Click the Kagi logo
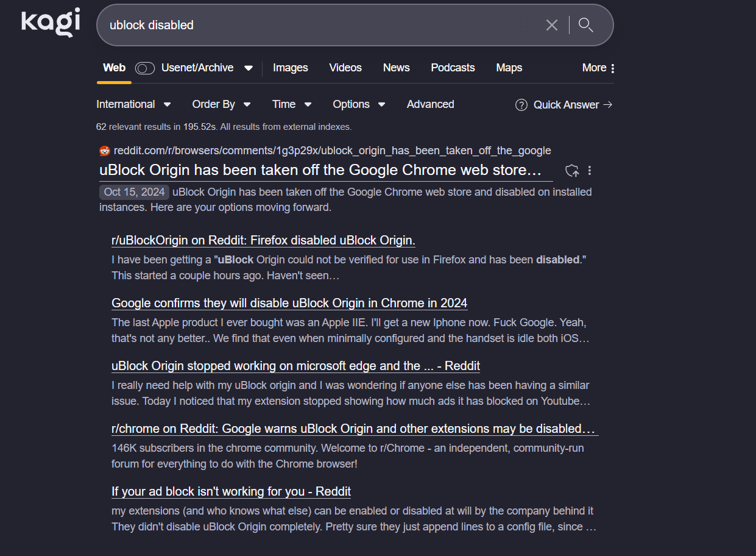756x556 pixels. click(51, 23)
